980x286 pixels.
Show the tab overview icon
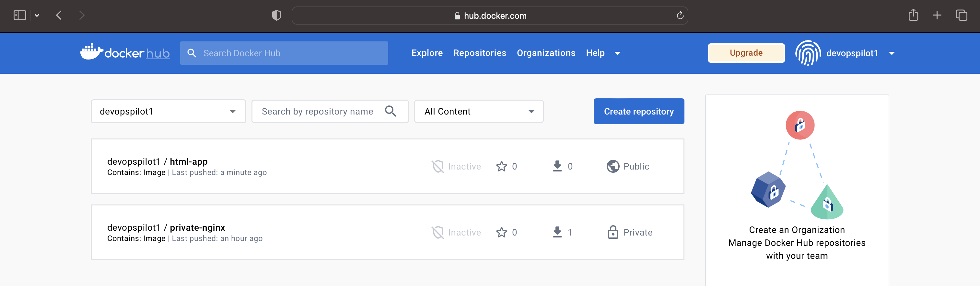[x=961, y=15]
